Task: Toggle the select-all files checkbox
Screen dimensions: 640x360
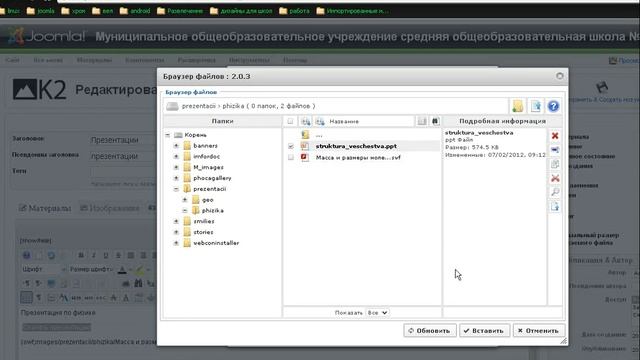Action: [290, 121]
